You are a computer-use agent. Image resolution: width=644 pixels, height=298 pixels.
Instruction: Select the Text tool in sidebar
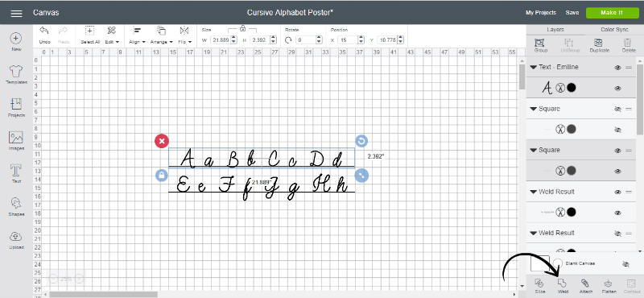(x=16, y=174)
